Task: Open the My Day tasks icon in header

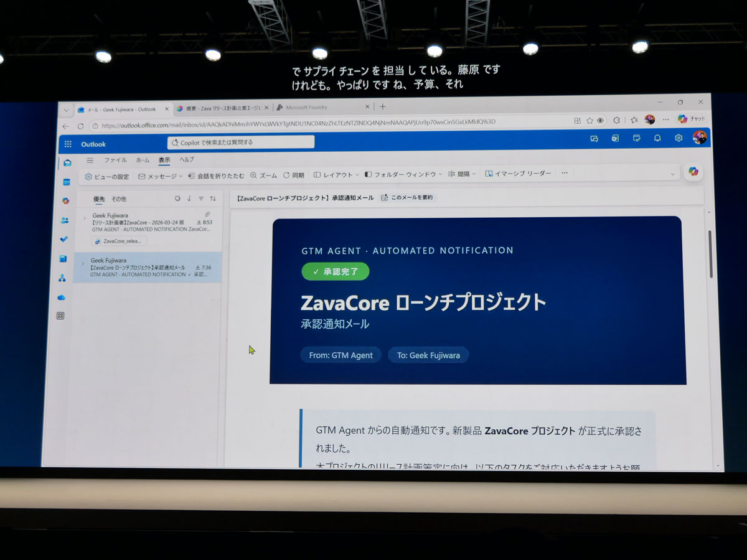Action: pos(636,138)
